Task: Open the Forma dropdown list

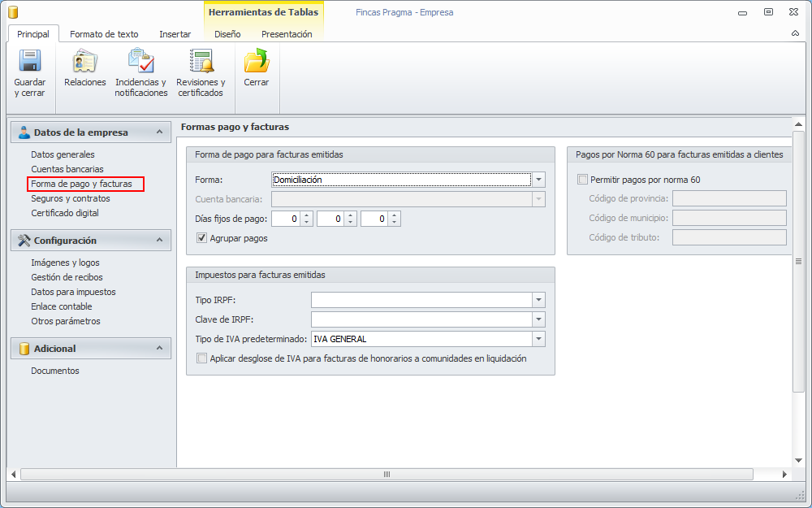Action: pyautogui.click(x=538, y=180)
